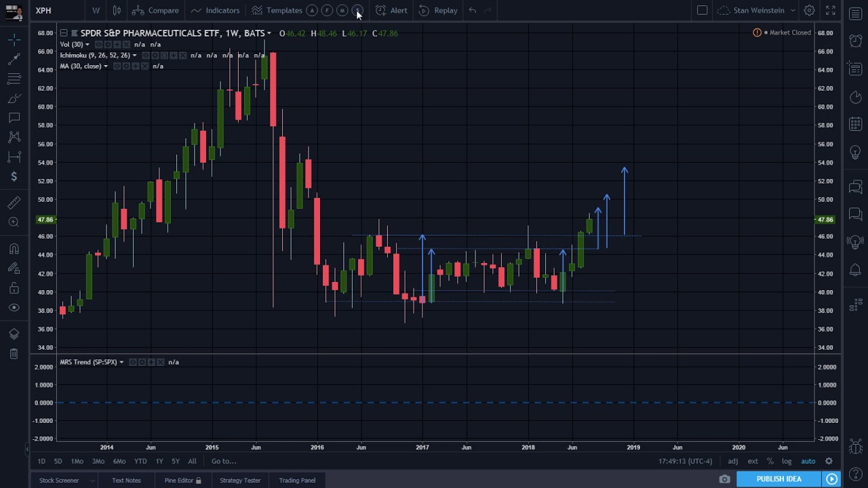Expand the Vol (30) indicator dropdown arrow
The width and height of the screenshot is (868, 488).
coord(87,45)
